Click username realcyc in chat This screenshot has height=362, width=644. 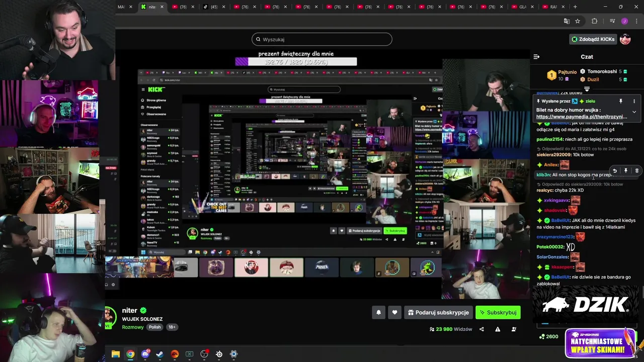click(544, 191)
